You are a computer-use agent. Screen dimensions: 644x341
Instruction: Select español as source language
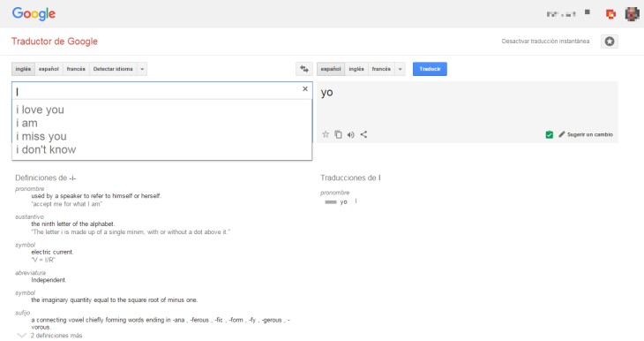click(x=49, y=69)
